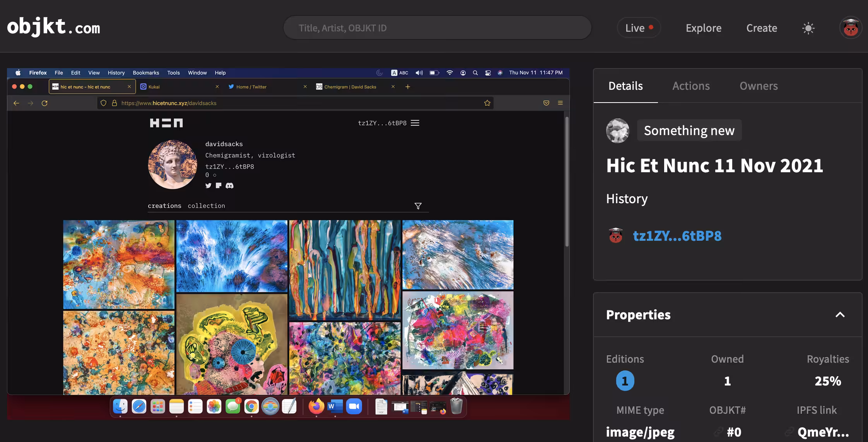The height and width of the screenshot is (442, 868).
Task: Click the red avatar next to tz1ZY...6tBP8 in History
Action: pos(615,235)
